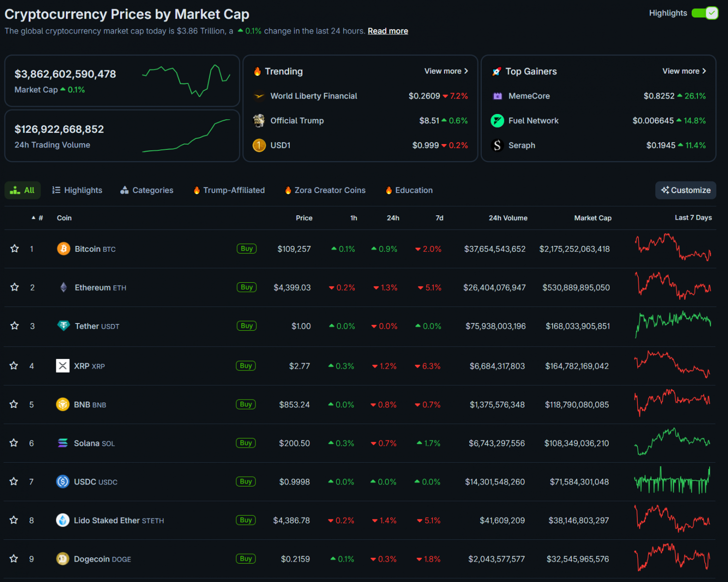Screen dimensions: 728x582
Task: Turn off the Highlights toggle switch
Action: click(x=705, y=13)
